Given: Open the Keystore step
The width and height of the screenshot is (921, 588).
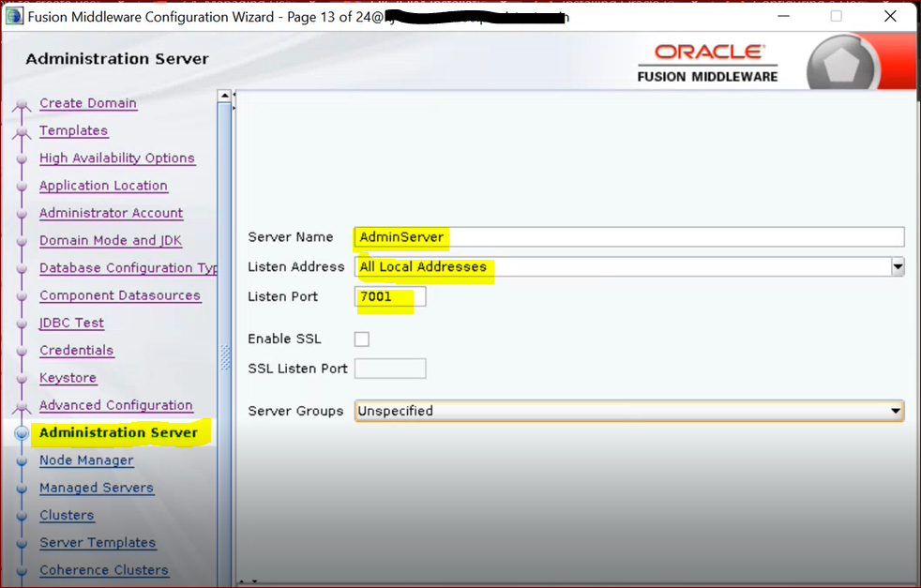Looking at the screenshot, I should (x=68, y=378).
